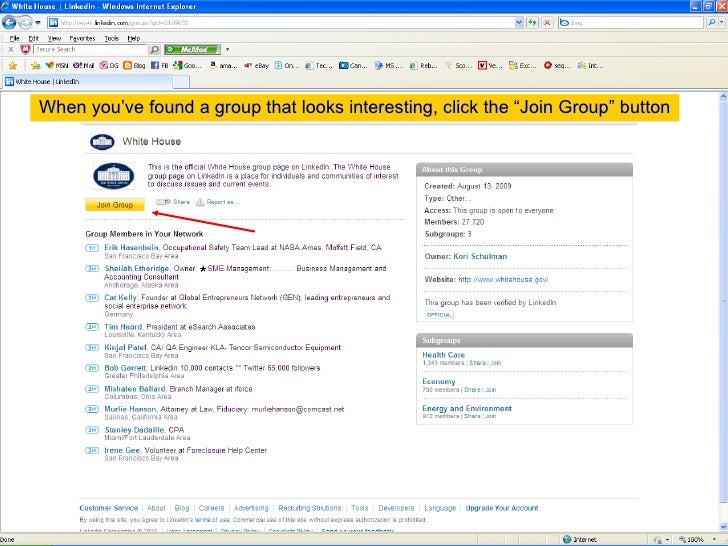Image resolution: width=728 pixels, height=546 pixels.
Task: Open the 'Can...' favorite bookmark
Action: [353, 65]
